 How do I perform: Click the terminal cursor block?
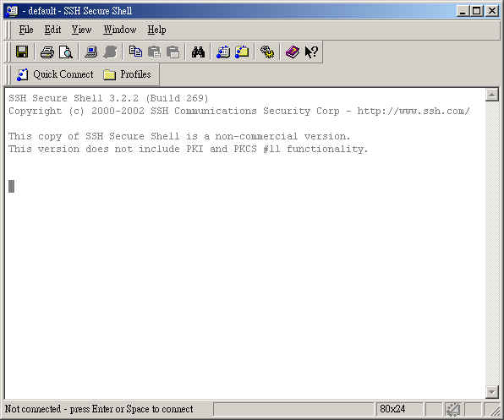click(x=11, y=186)
